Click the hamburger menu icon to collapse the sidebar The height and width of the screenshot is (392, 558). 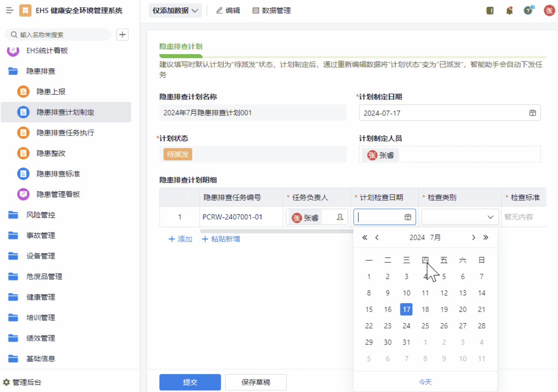coord(9,11)
